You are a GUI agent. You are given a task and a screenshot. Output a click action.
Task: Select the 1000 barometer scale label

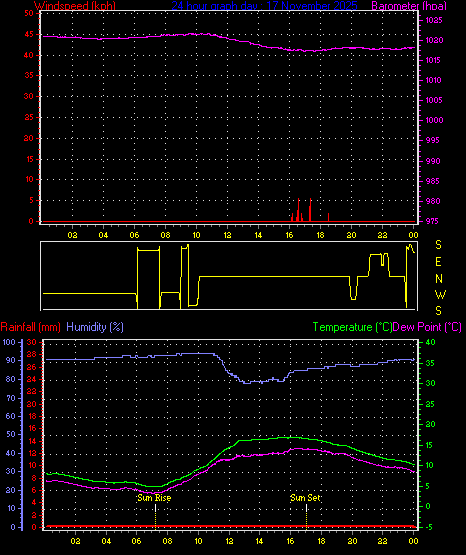pos(434,120)
